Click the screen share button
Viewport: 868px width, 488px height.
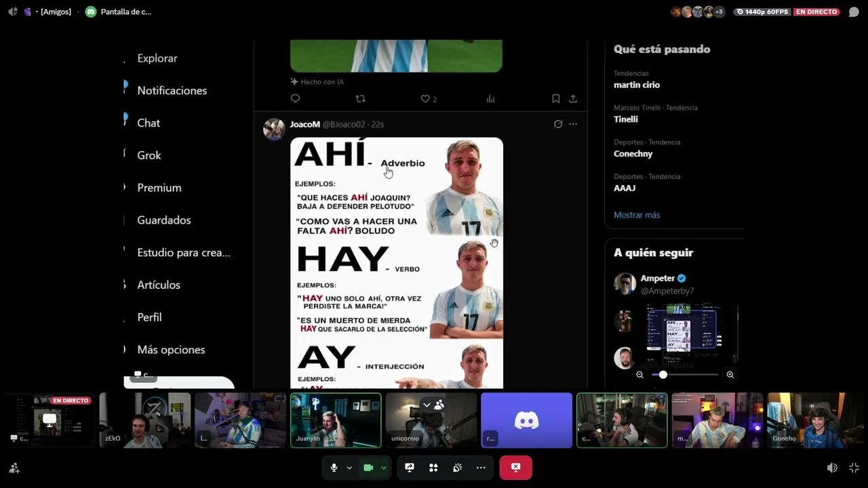(x=410, y=468)
